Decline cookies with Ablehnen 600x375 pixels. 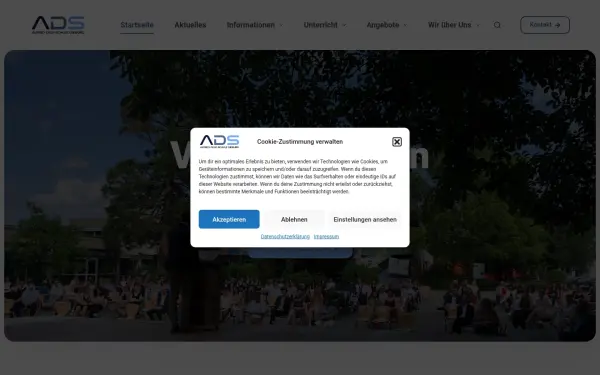294,219
